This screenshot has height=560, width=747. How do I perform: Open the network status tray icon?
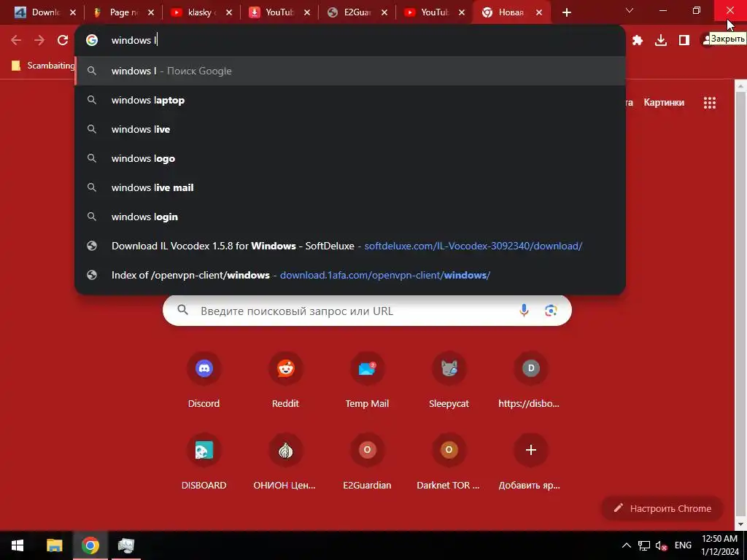pyautogui.click(x=644, y=545)
